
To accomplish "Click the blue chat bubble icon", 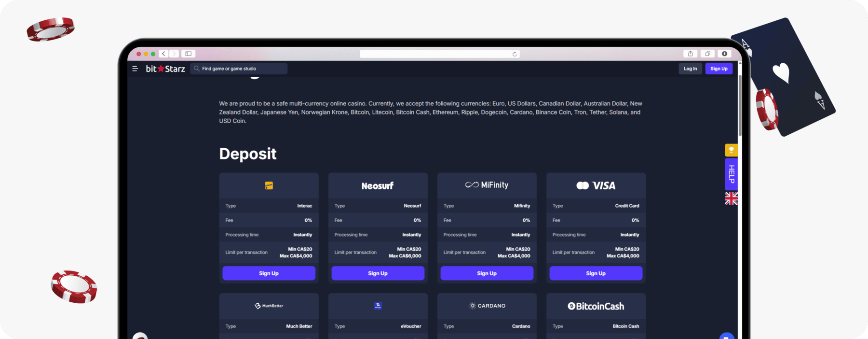I will click(726, 336).
